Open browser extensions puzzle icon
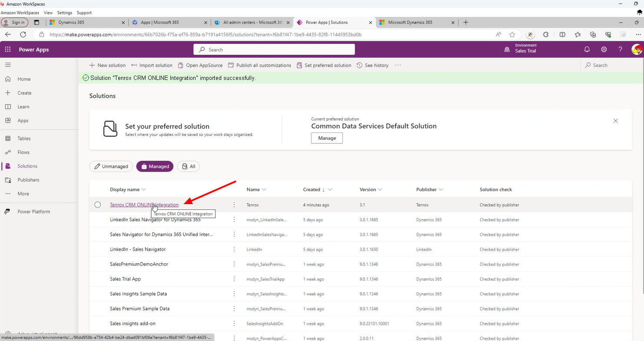Screen dimensions: 644x341 point(546,34)
